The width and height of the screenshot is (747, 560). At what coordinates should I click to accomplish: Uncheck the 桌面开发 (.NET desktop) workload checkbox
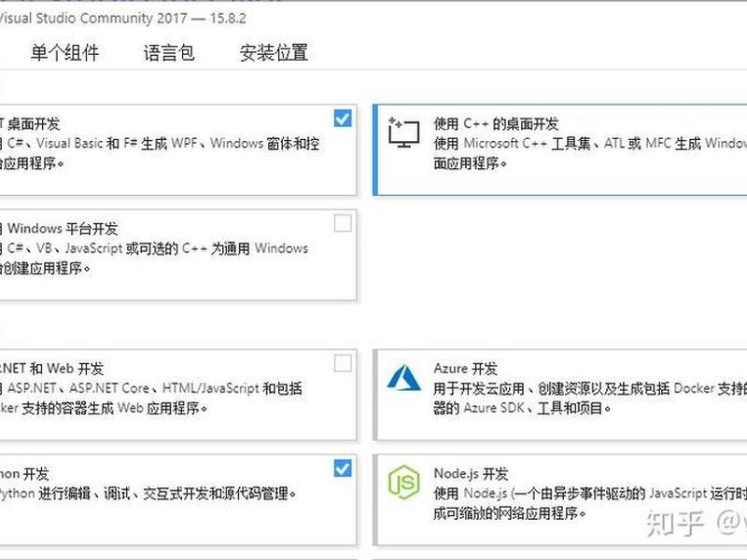coord(343,119)
